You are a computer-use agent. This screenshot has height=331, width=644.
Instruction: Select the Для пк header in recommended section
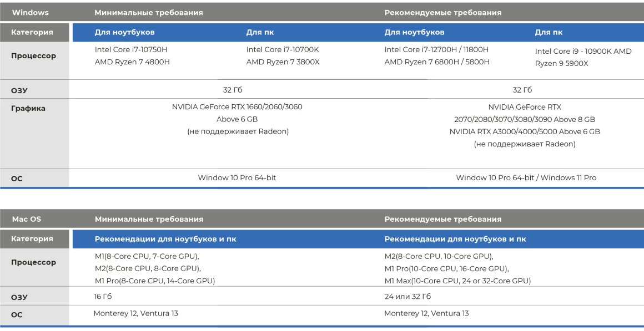[x=550, y=32]
